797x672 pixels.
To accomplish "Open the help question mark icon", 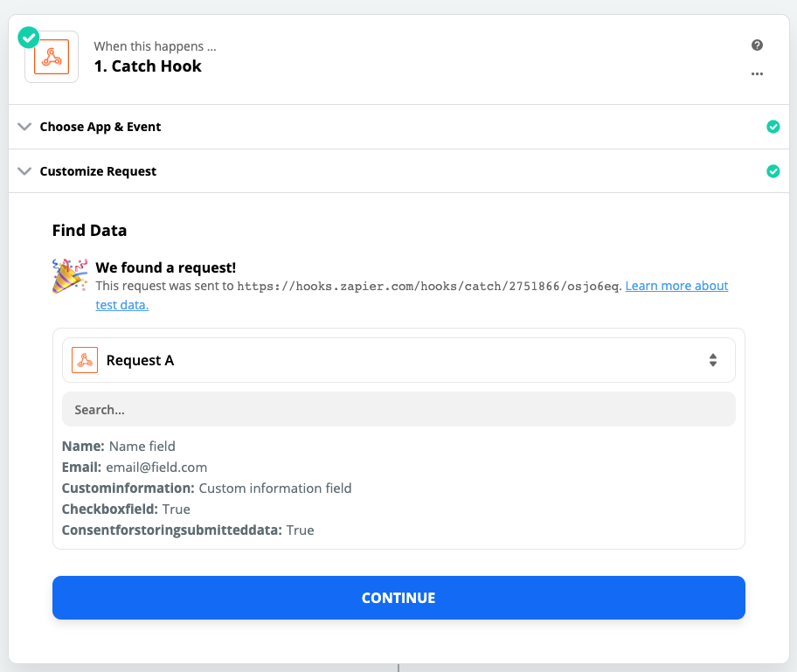I will click(757, 45).
